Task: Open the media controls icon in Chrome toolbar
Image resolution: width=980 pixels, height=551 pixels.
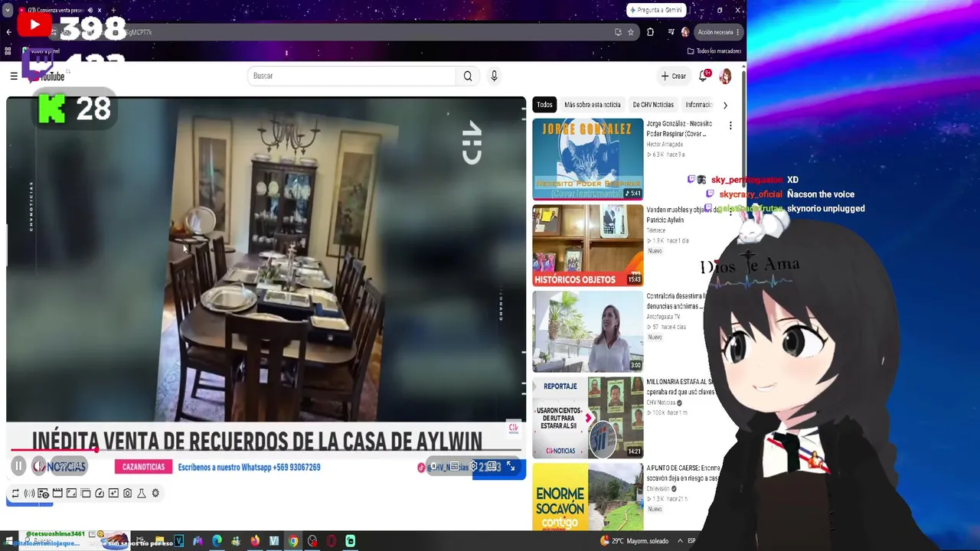Action: click(x=671, y=32)
